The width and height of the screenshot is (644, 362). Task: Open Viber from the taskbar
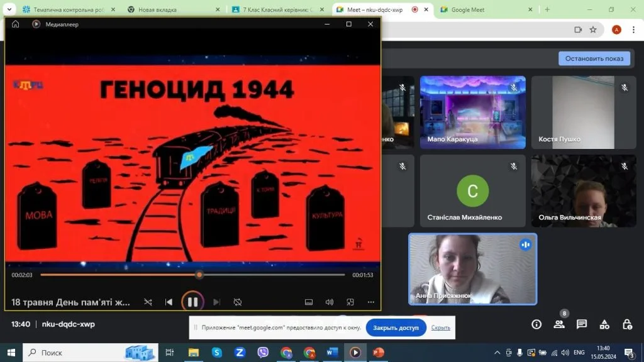263,353
